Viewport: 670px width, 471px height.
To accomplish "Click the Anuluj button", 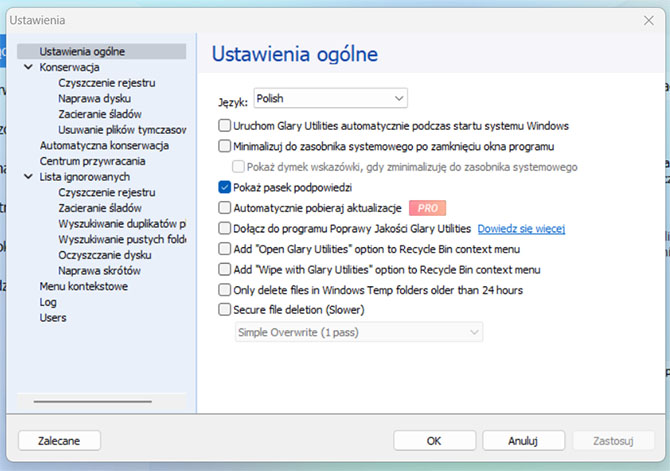I will point(523,440).
